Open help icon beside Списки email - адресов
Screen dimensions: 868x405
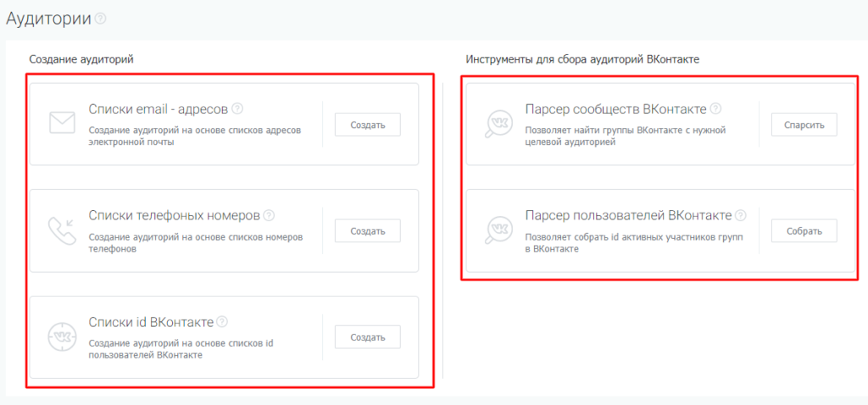(x=238, y=108)
